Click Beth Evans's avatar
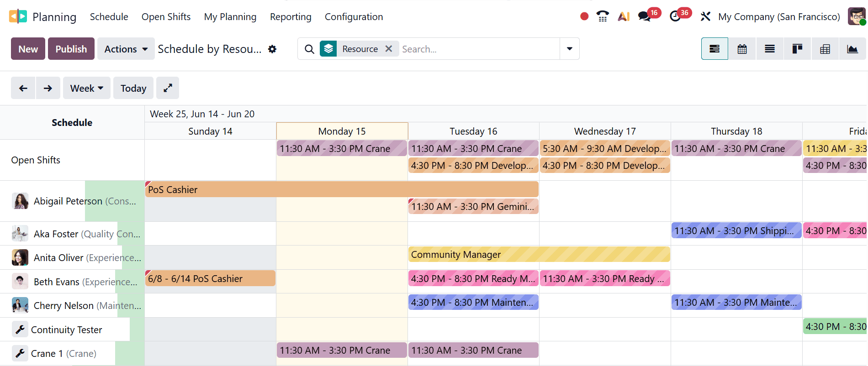This screenshot has width=868, height=366. coord(20,282)
